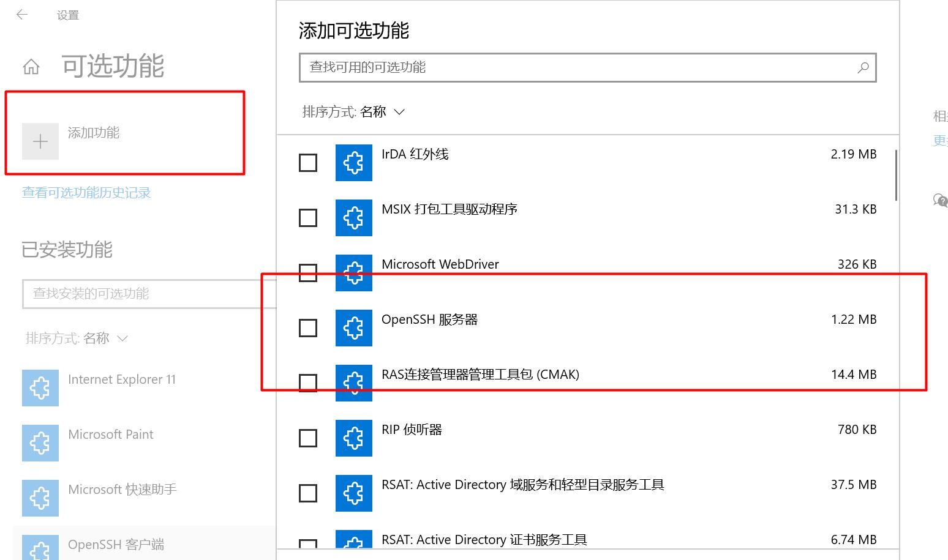Click in the 查找安装的可选功能 search field
Viewport: 948px width, 560px height.
coord(149,294)
